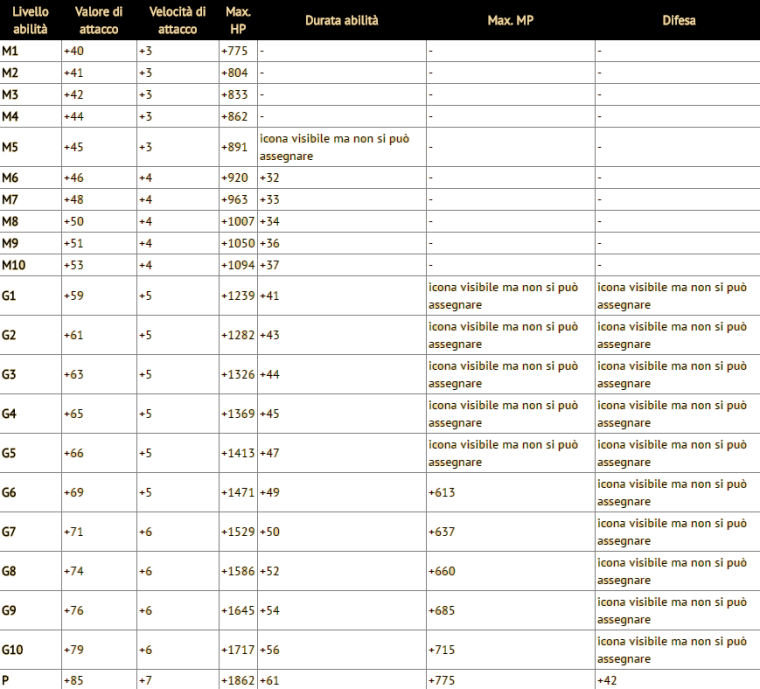Image resolution: width=760 pixels, height=689 pixels.
Task: Click the P level row label
Action: (x=5, y=680)
